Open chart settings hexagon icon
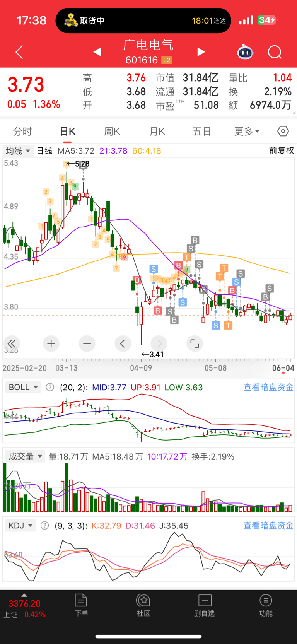Image resolution: width=297 pixels, height=644 pixels. [283, 132]
